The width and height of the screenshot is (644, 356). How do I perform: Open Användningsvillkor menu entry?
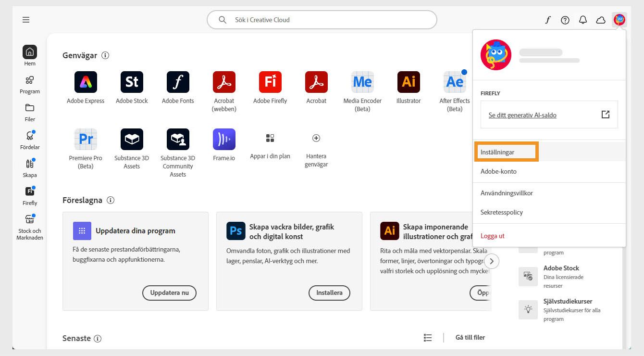pyautogui.click(x=549, y=193)
